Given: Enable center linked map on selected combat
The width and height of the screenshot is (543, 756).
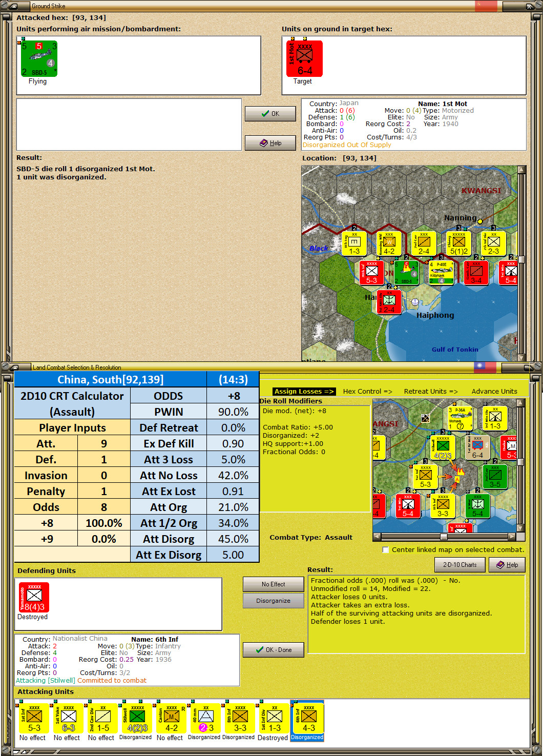Looking at the screenshot, I should 386,550.
